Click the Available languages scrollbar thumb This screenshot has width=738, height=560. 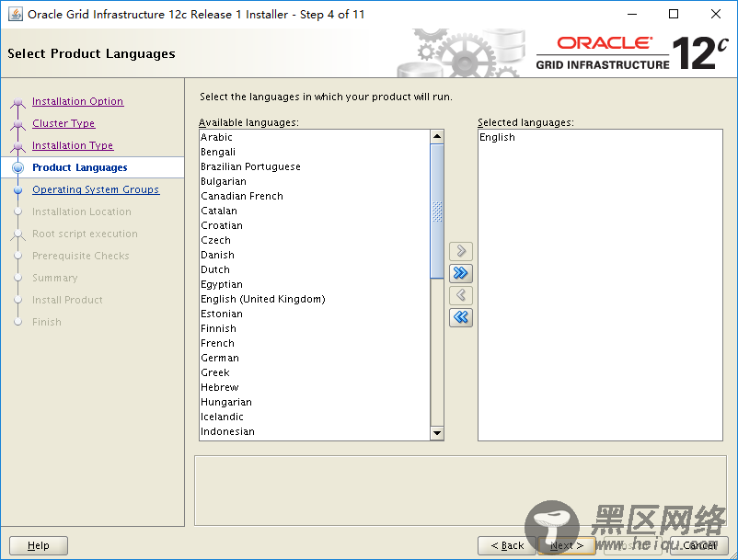click(x=437, y=211)
